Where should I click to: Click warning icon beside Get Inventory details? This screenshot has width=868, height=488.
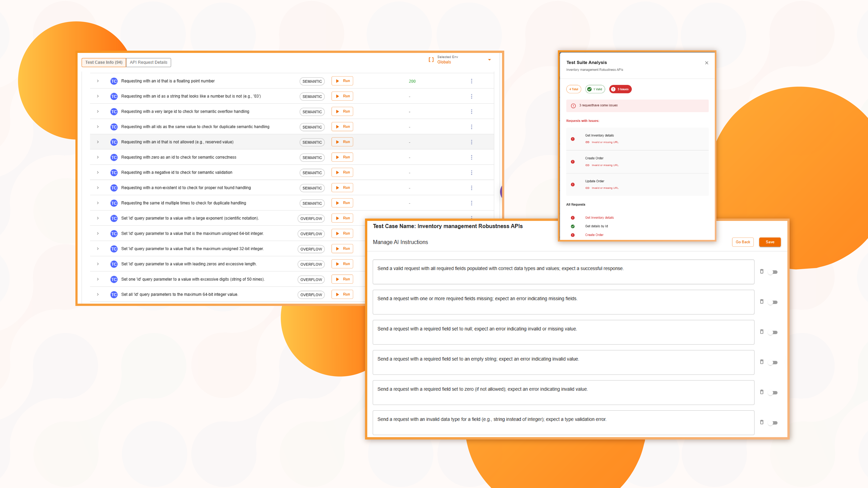[x=573, y=139]
